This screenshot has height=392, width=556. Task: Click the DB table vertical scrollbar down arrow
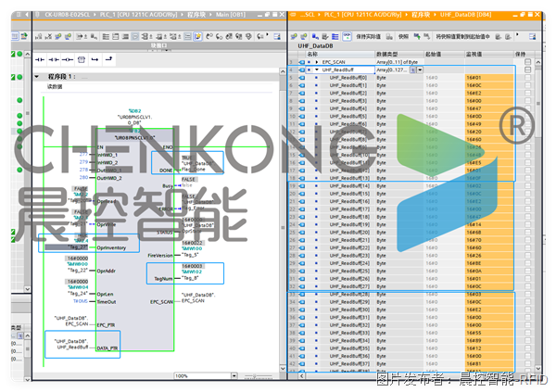pos(537,369)
